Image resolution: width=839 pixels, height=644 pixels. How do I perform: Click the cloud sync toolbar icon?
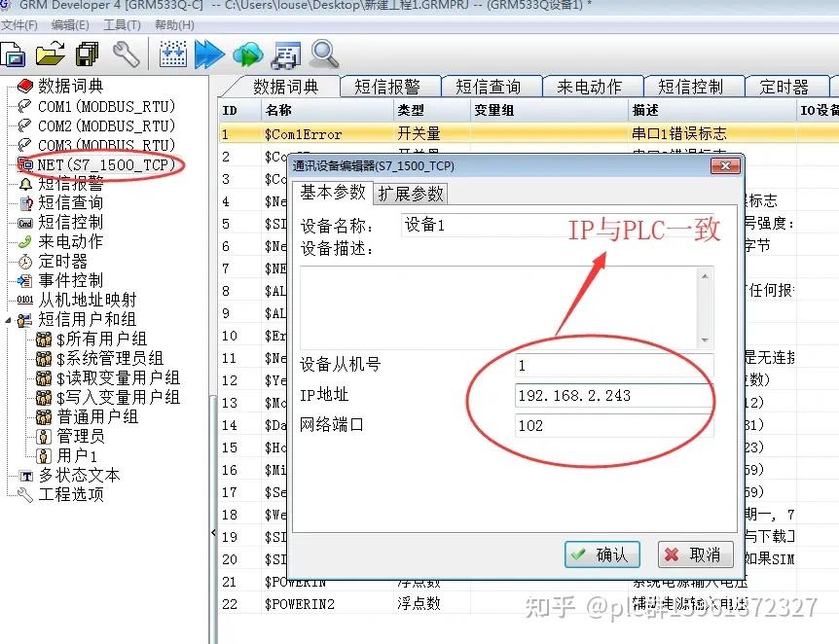[247, 54]
